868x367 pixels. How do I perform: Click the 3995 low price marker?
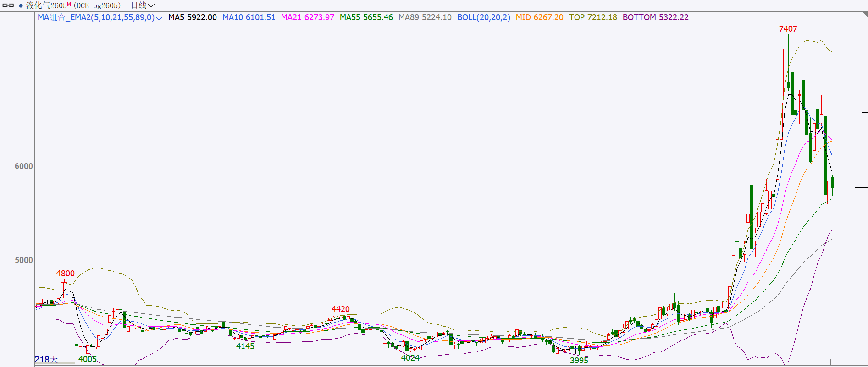579,361
